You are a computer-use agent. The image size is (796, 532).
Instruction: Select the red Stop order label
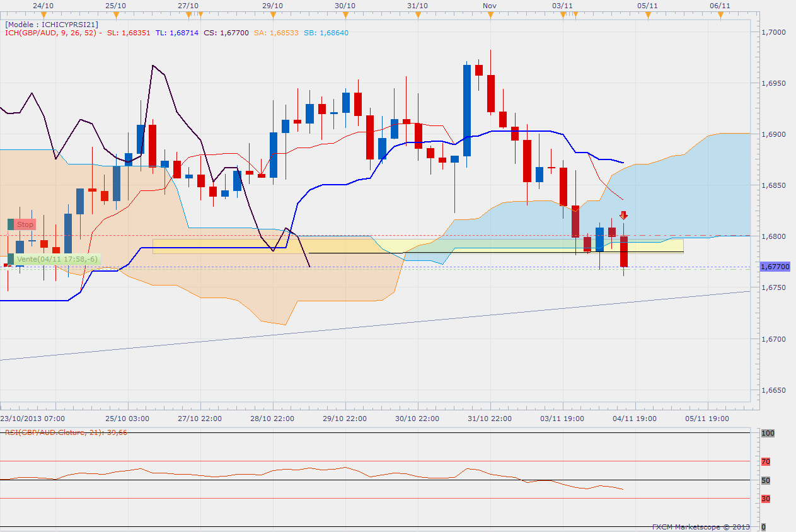tap(25, 224)
